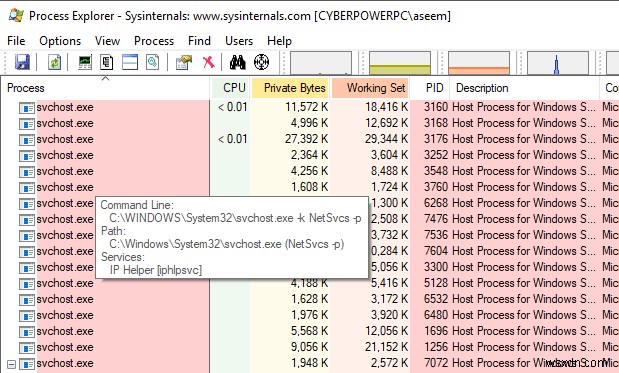Open the View menu
Viewport: 619px width, 373px height.
[x=107, y=41]
